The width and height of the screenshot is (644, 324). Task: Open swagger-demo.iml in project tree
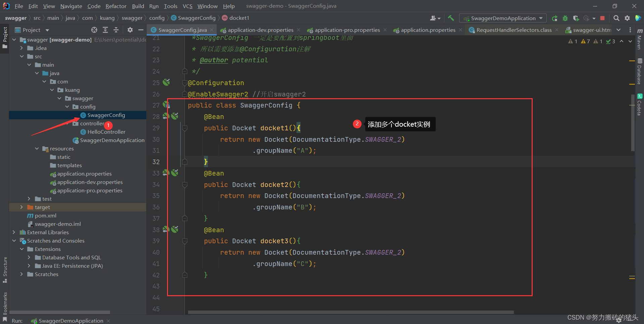(x=58, y=224)
